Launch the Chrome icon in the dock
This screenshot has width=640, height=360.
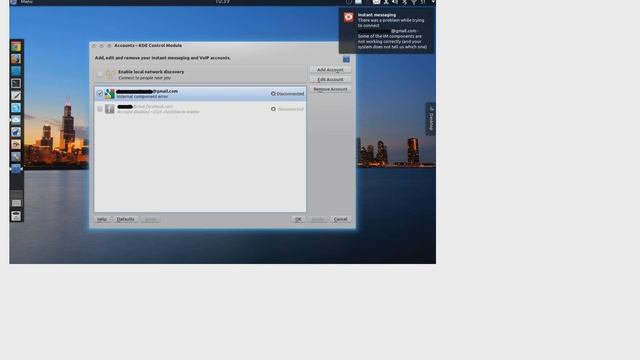pos(16,47)
